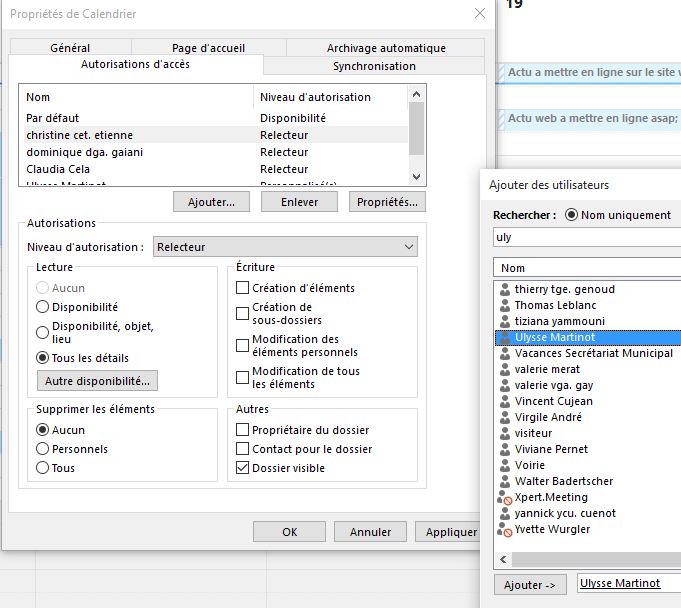Open the Synchronisation tab

(x=374, y=66)
